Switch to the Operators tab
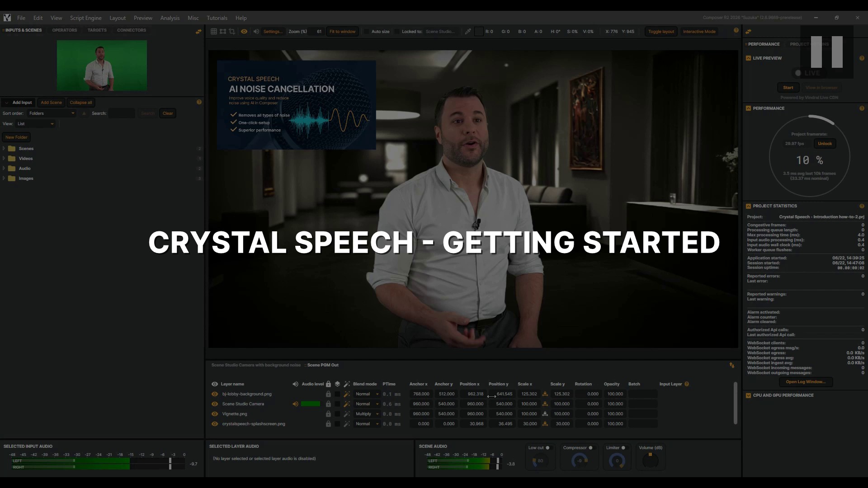868x488 pixels. coord(65,30)
